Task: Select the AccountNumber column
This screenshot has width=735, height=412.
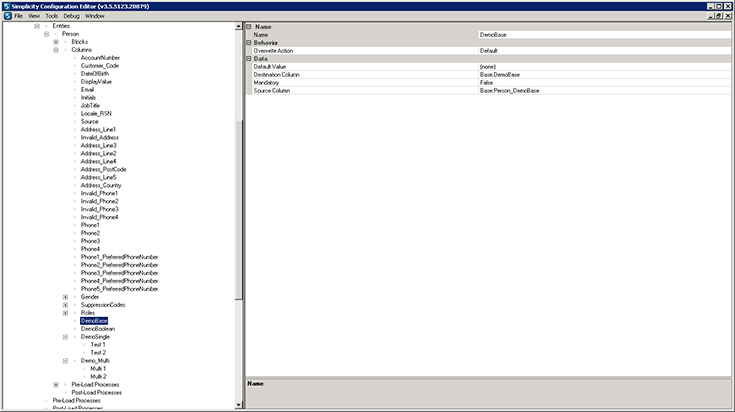Action: coord(100,58)
